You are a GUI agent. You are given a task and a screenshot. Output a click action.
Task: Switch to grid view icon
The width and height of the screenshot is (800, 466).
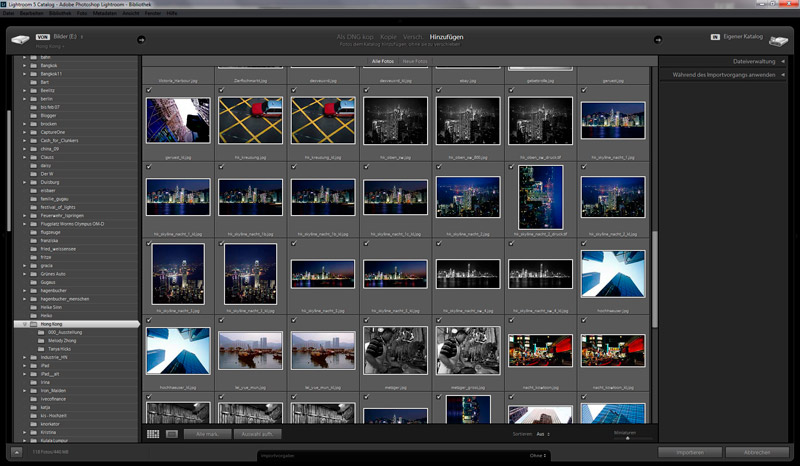click(153, 434)
